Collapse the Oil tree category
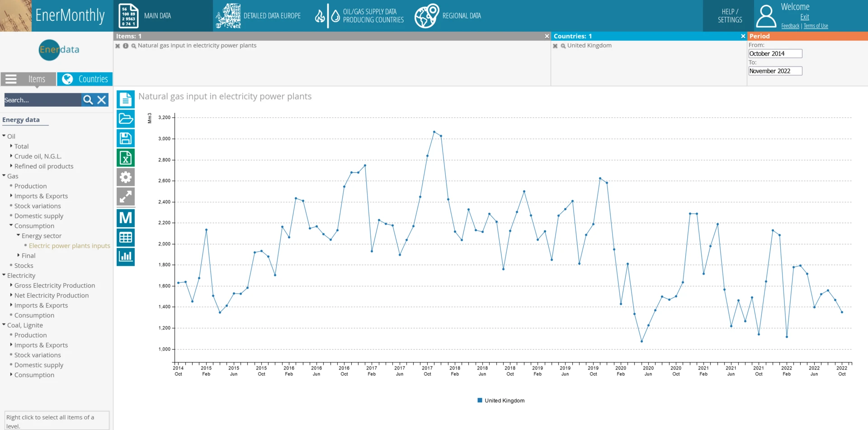The height and width of the screenshot is (430, 868). [x=4, y=136]
